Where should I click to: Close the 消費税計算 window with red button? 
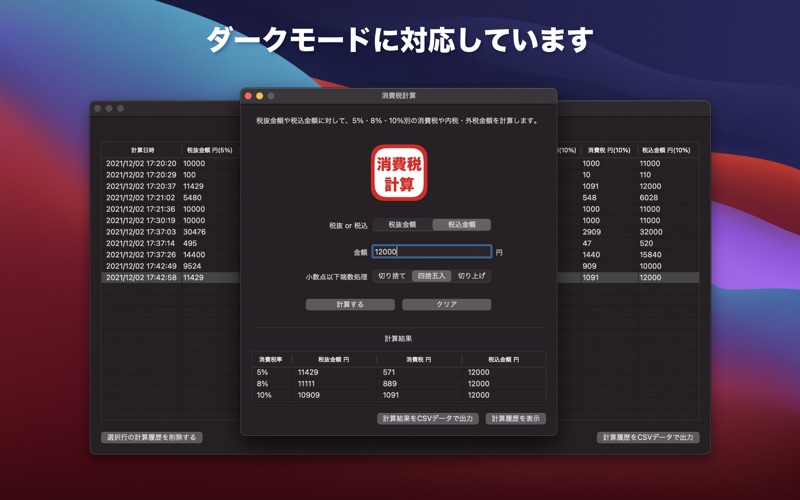click(248, 96)
